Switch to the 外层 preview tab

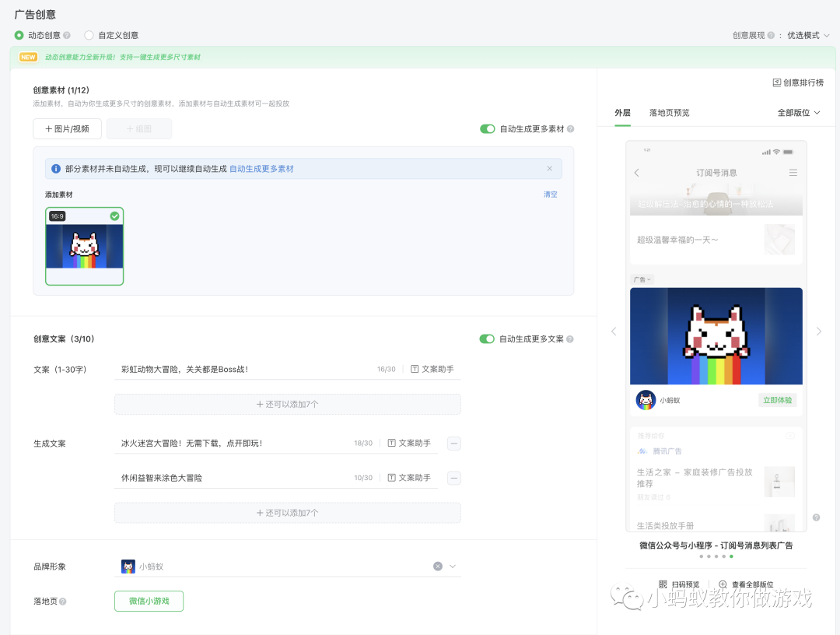pyautogui.click(x=622, y=113)
